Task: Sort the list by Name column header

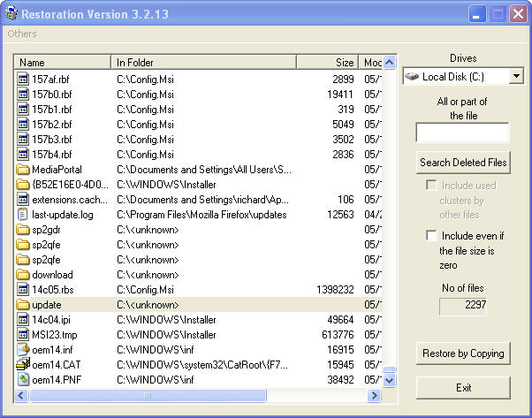Action: [x=62, y=63]
